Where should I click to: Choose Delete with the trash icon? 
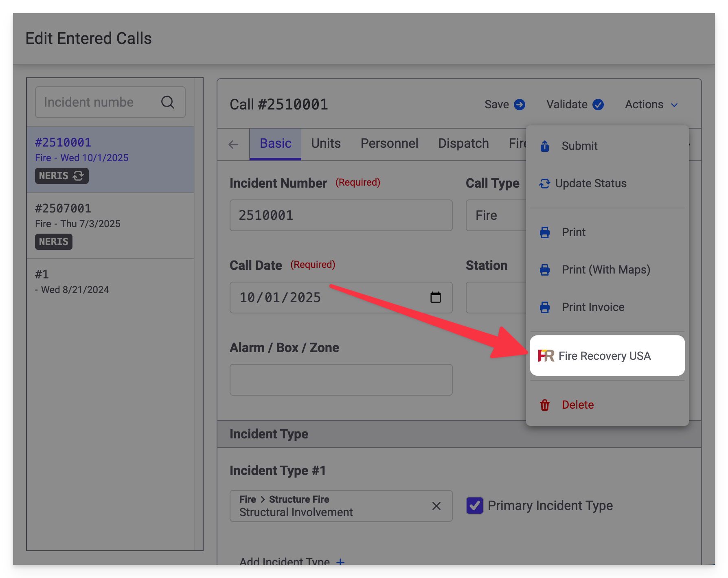pos(577,405)
